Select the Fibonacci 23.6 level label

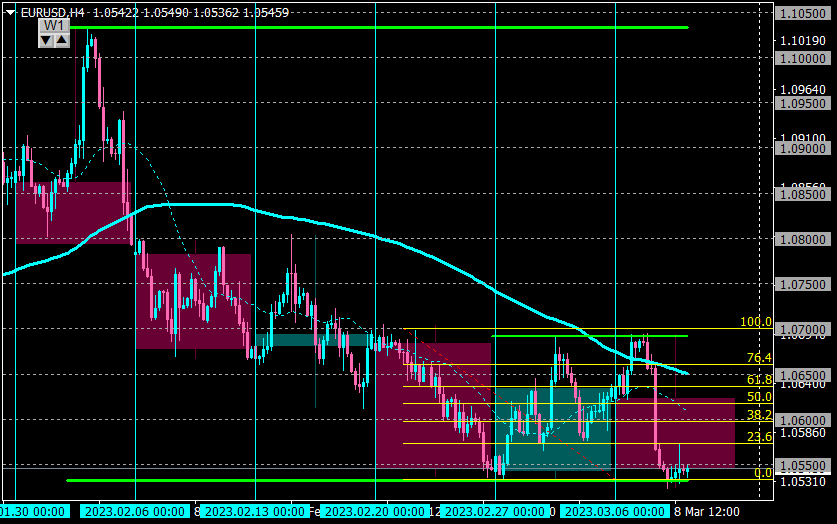click(x=759, y=437)
